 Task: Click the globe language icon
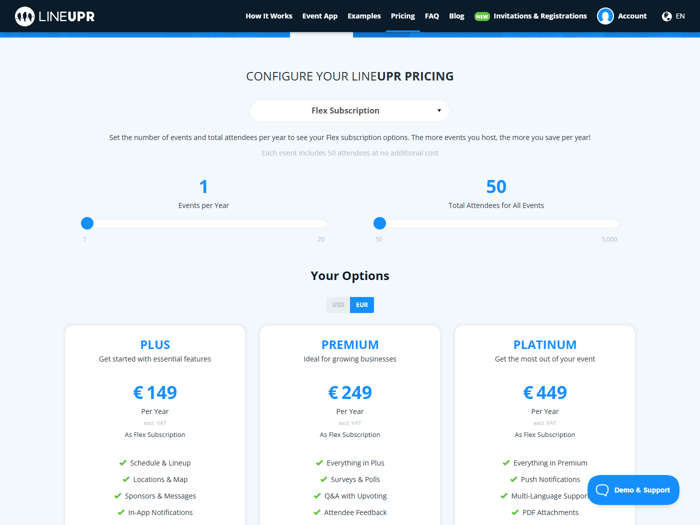[667, 16]
